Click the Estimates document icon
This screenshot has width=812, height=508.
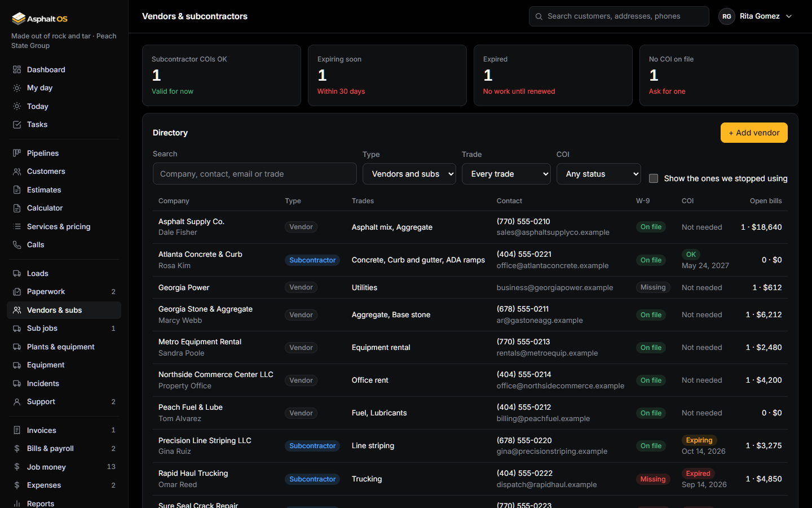tap(17, 190)
